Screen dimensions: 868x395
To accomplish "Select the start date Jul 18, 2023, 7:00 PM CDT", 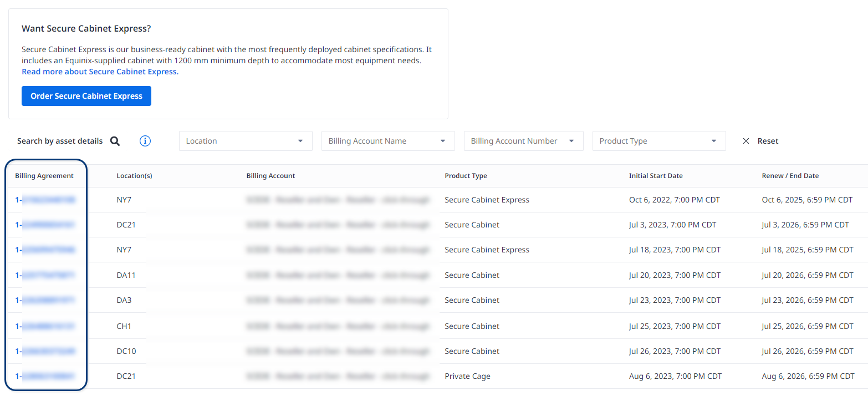I will 675,250.
